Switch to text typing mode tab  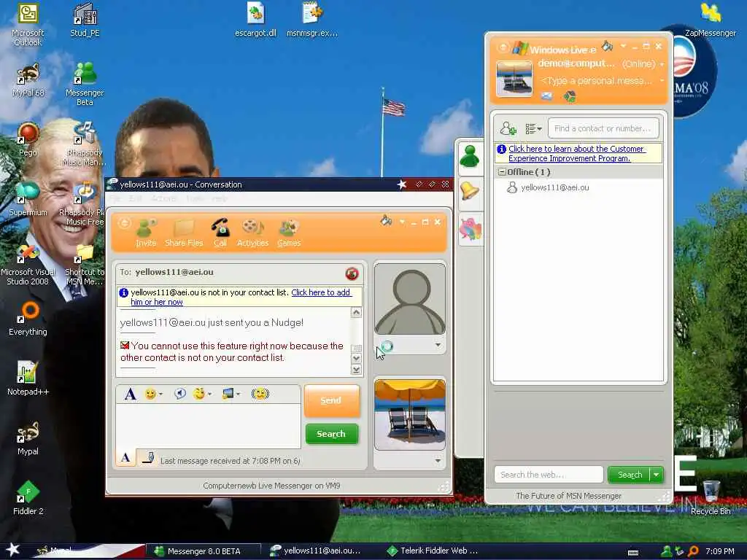point(125,458)
